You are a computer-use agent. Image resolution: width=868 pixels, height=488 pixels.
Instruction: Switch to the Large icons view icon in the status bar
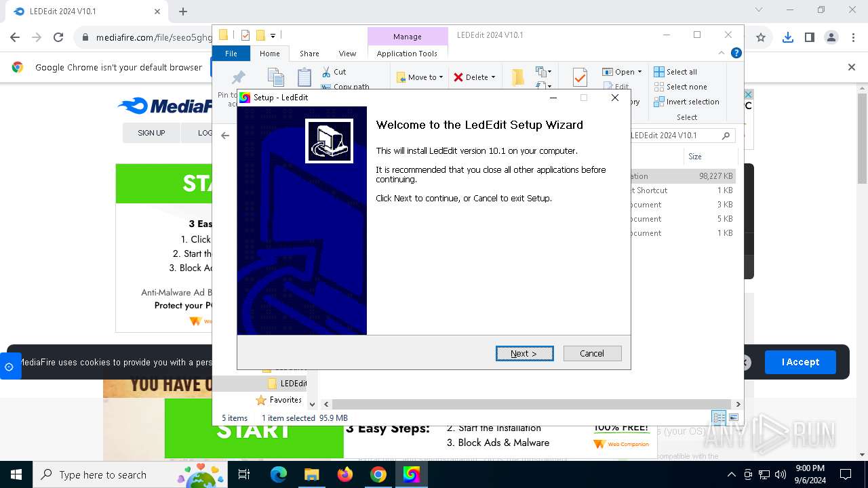733,418
